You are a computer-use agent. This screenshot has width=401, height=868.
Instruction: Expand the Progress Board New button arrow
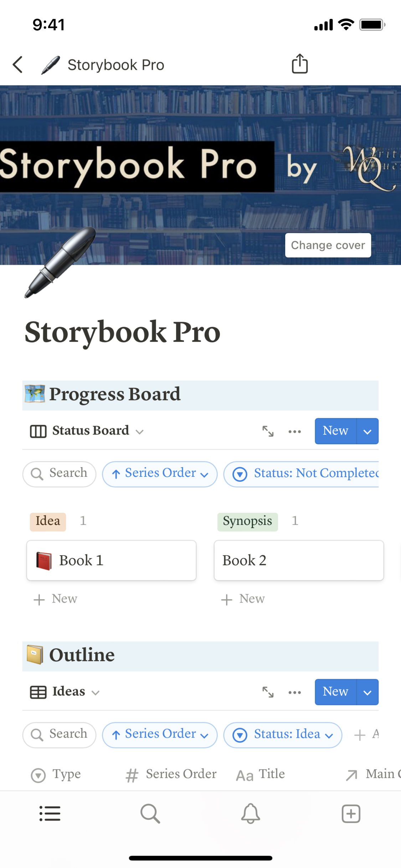tap(367, 431)
